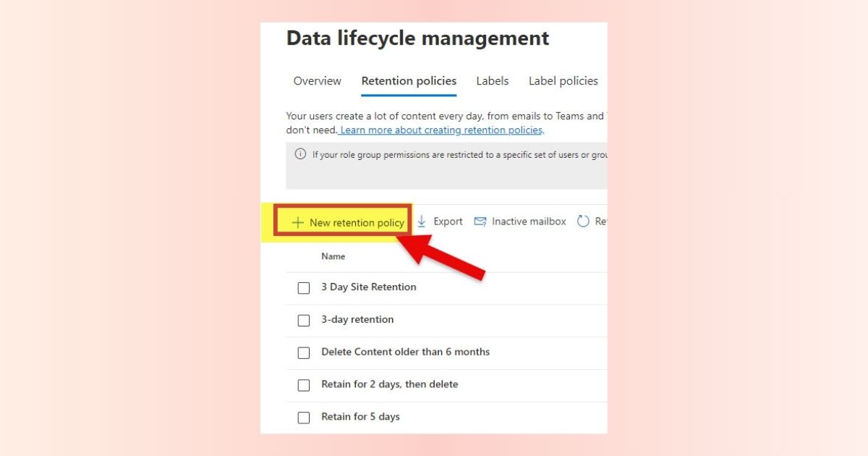The height and width of the screenshot is (456, 868).
Task: Select the 3-day retention checkbox
Action: 304,320
